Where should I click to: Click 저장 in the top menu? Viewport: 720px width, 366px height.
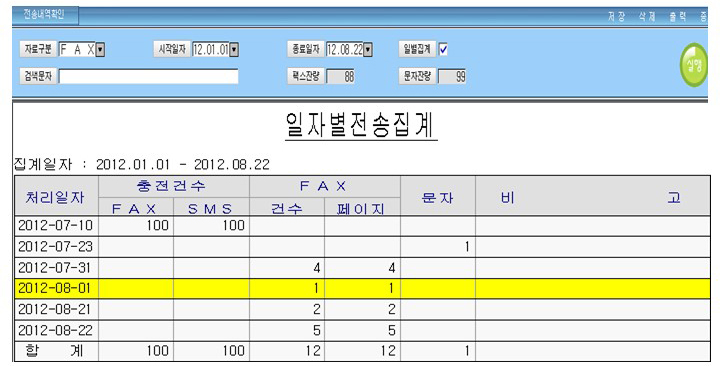617,17
